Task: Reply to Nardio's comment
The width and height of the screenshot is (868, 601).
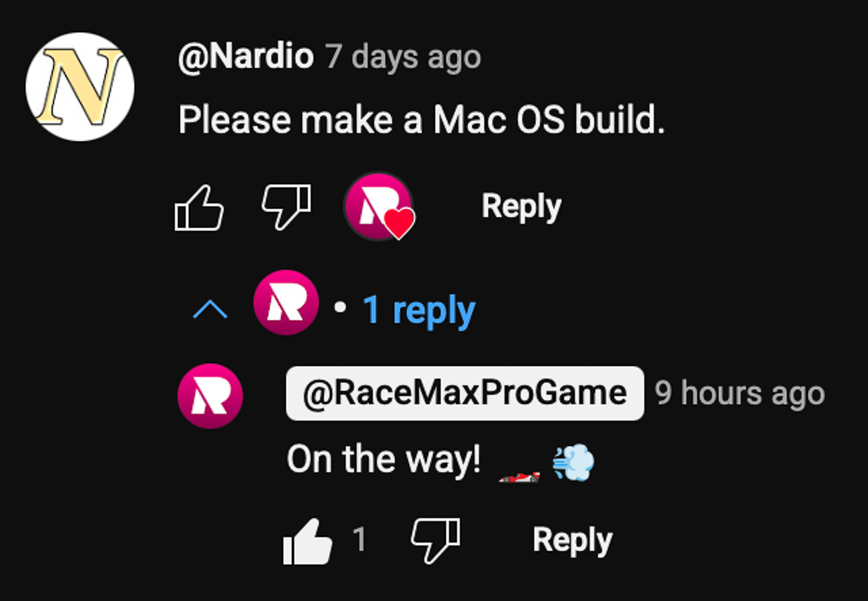Action: pyautogui.click(x=521, y=207)
